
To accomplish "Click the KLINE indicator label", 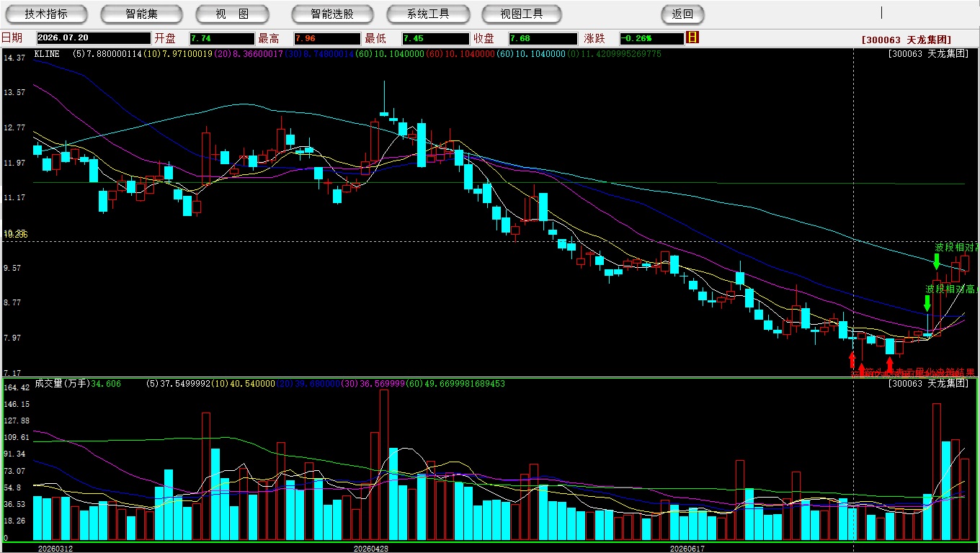I will pos(47,54).
